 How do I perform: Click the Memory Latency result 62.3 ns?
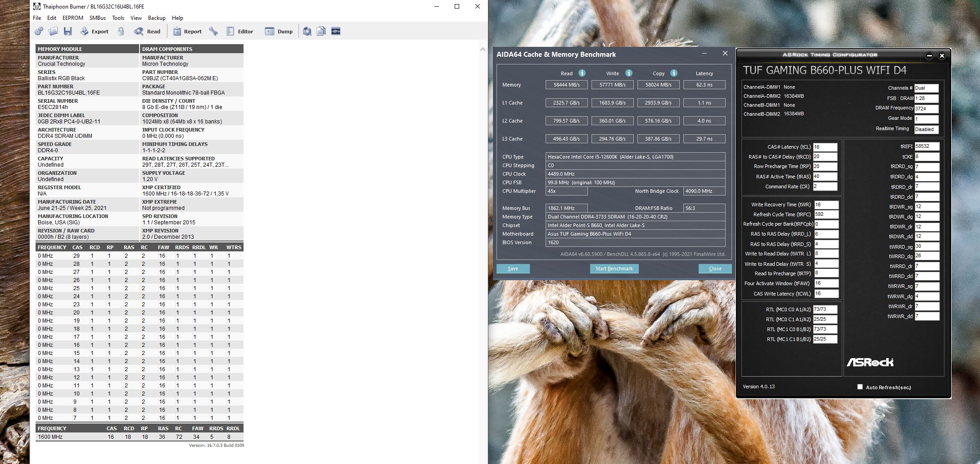(x=705, y=85)
